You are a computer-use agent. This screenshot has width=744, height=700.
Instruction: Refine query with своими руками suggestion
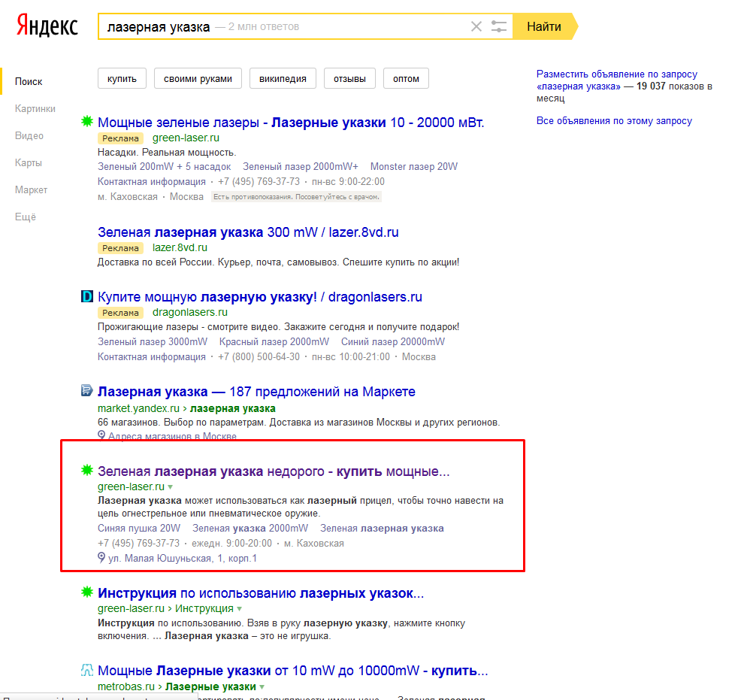pyautogui.click(x=198, y=78)
